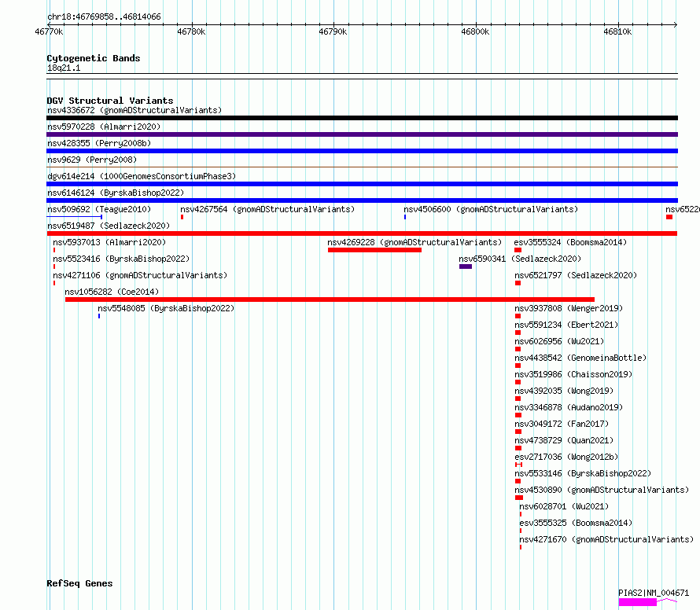Open nsv5591234 (Ebert2021) label
This screenshot has width=700, height=610.
point(566,325)
